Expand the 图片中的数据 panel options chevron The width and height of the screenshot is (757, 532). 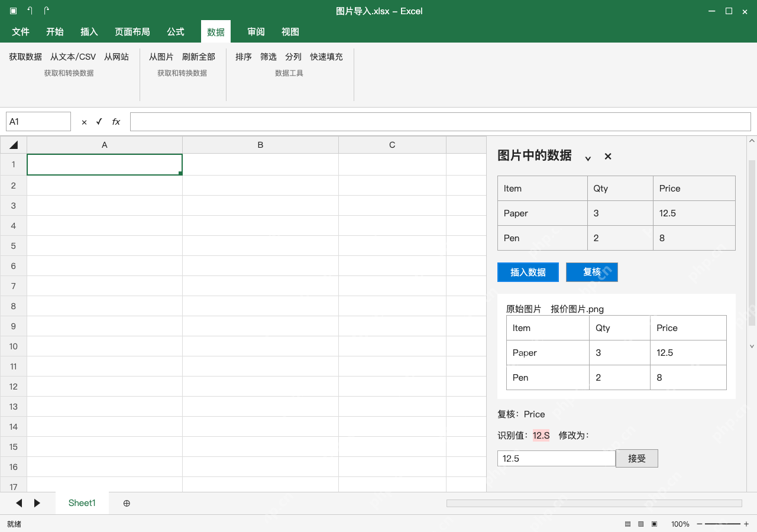click(x=588, y=158)
